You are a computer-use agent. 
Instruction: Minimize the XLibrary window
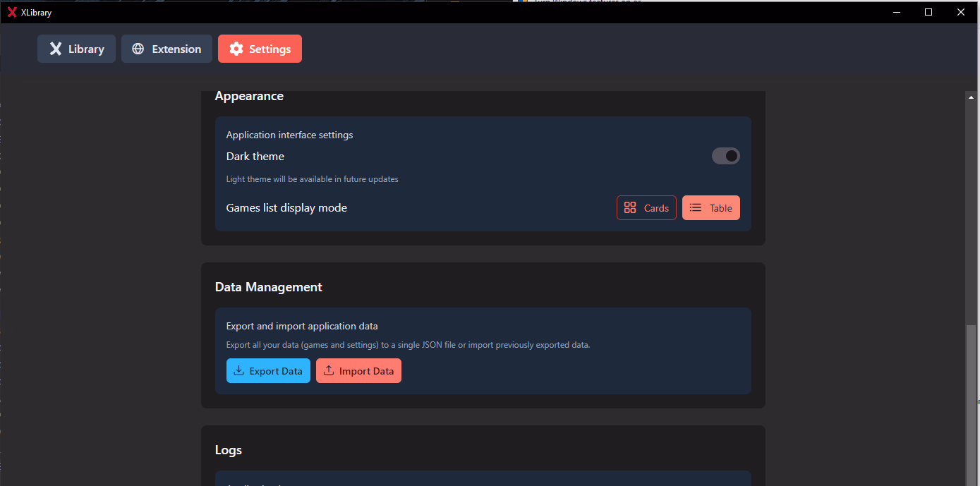[897, 12]
